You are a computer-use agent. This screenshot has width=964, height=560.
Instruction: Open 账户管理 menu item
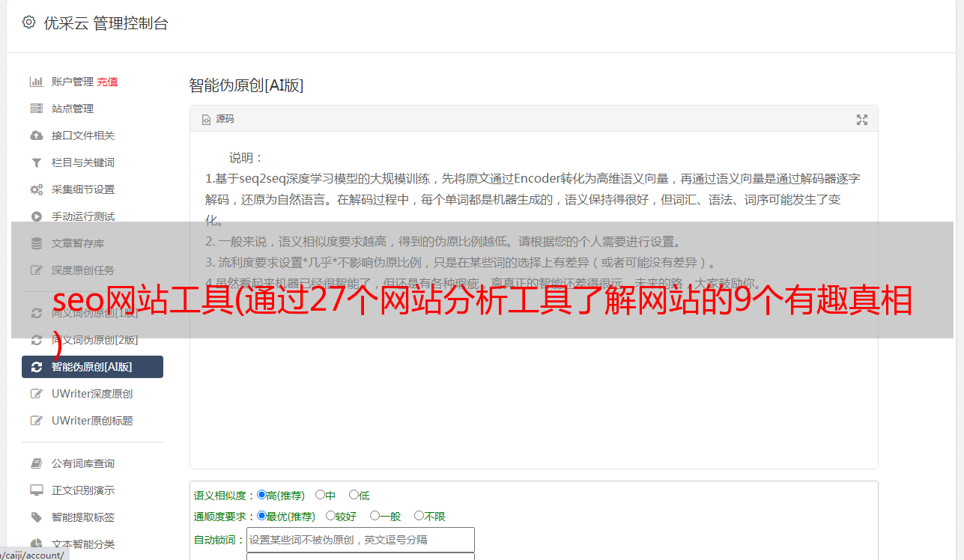point(73,82)
